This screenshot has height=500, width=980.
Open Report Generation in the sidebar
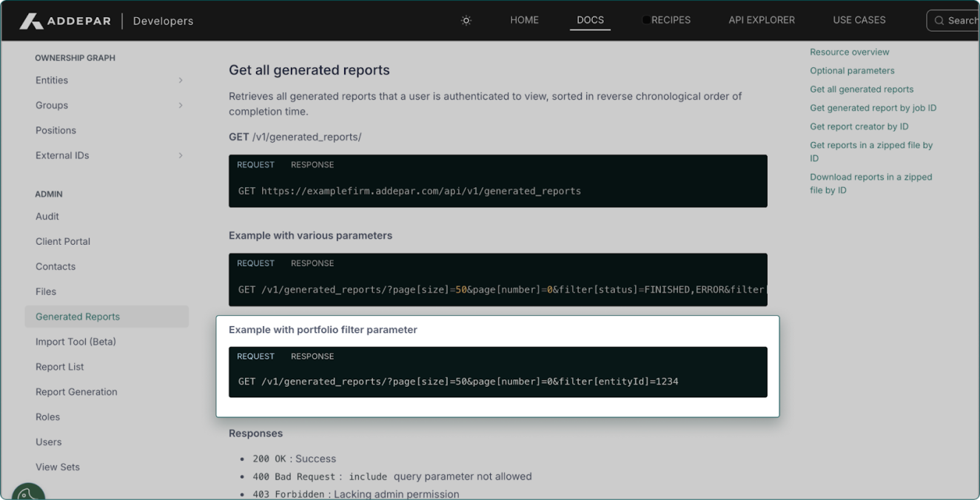point(76,392)
